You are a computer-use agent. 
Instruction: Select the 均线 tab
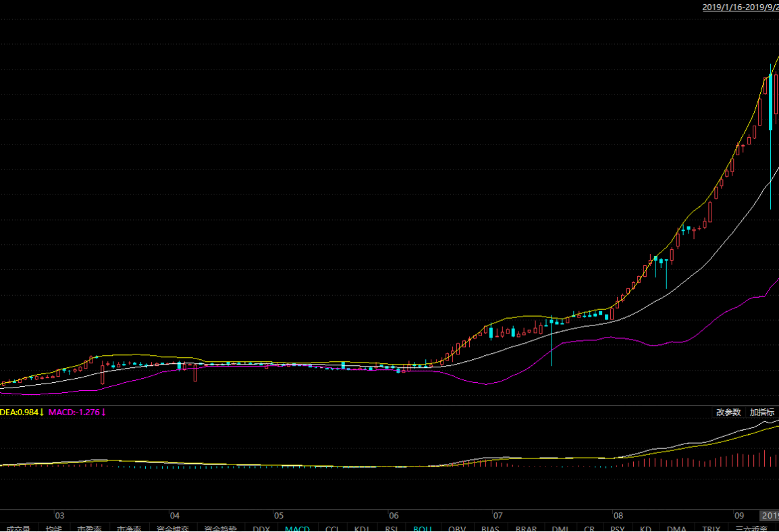pyautogui.click(x=53, y=529)
